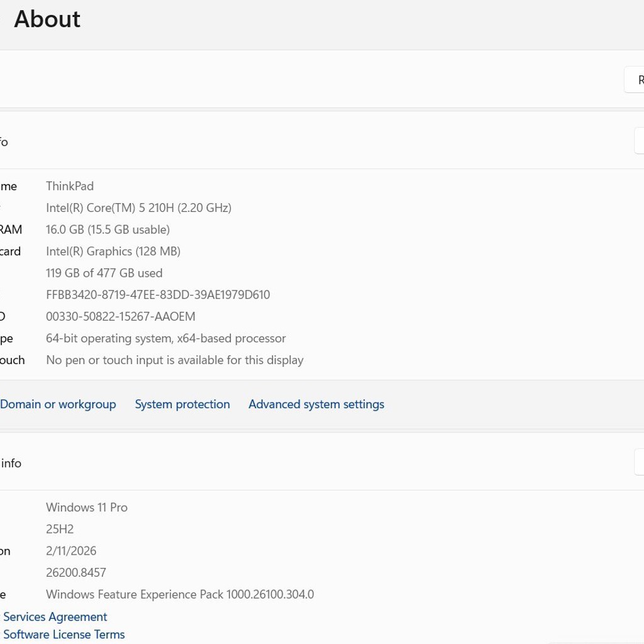Select storage value 119 GB of 477 GB used
The height and width of the screenshot is (644, 644).
tap(104, 273)
